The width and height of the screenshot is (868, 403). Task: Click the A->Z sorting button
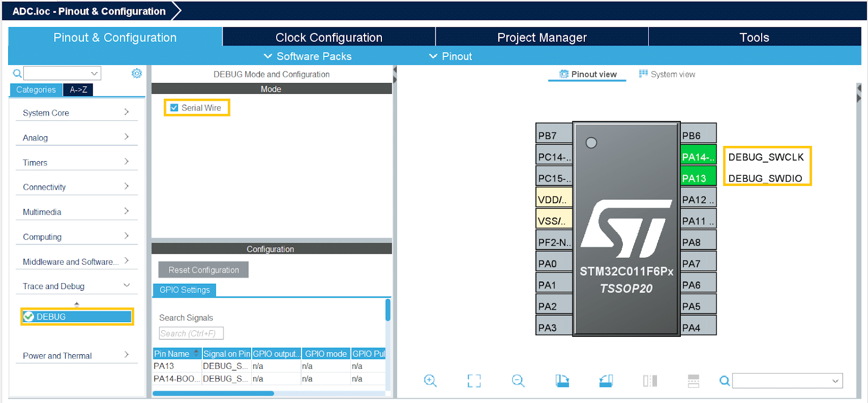click(x=78, y=90)
